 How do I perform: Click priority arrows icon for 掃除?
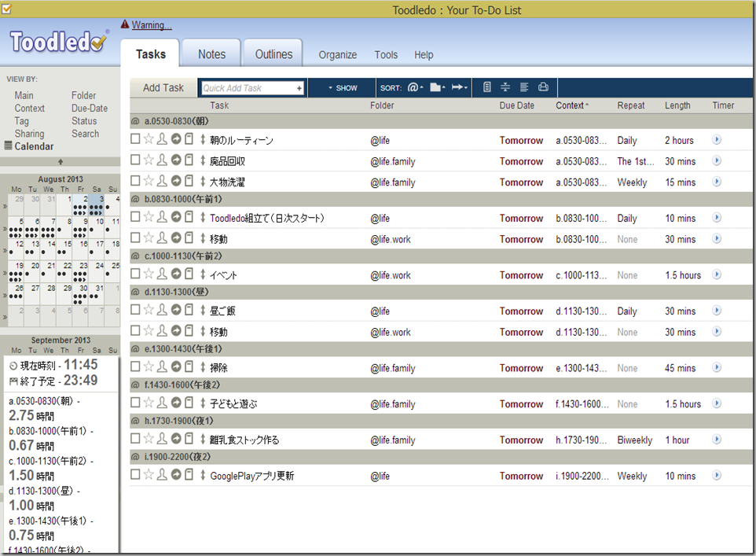point(203,367)
